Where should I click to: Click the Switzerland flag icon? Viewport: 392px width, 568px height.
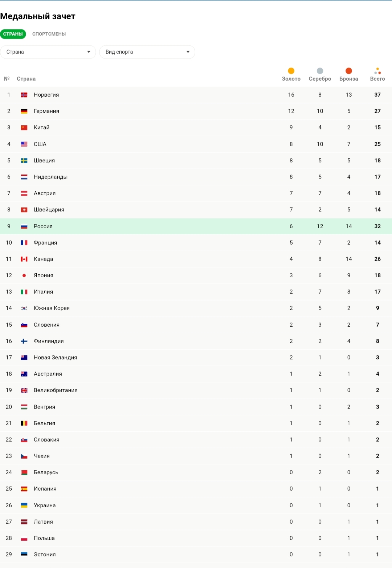click(24, 210)
